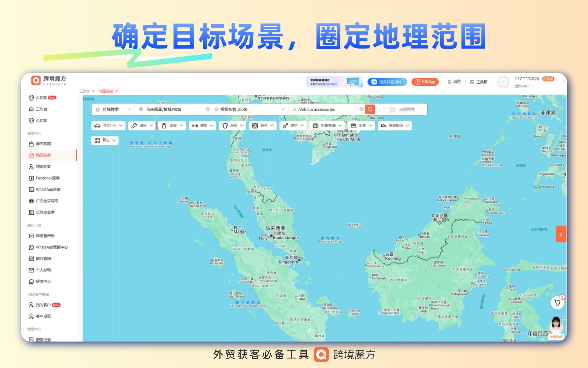Viewport: 588px width, 368px height.
Task: Open Facebook获客 in the sidebar
Action: (x=47, y=178)
